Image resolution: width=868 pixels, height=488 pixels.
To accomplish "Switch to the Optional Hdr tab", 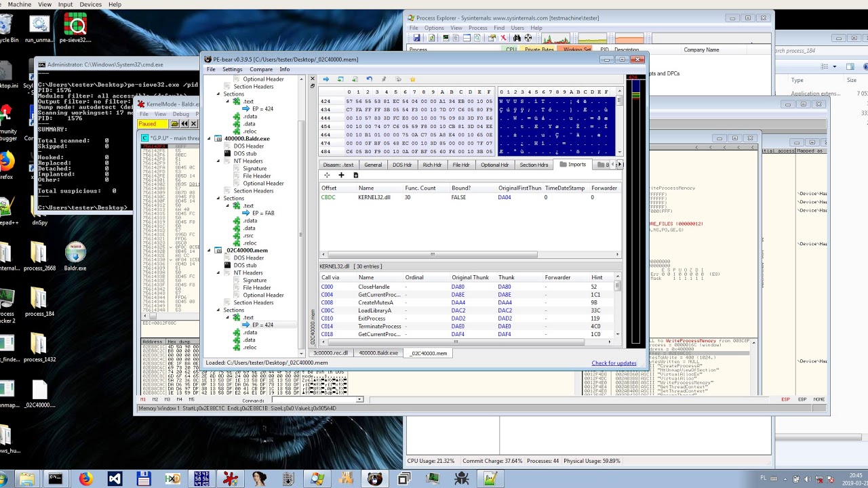I will point(495,165).
